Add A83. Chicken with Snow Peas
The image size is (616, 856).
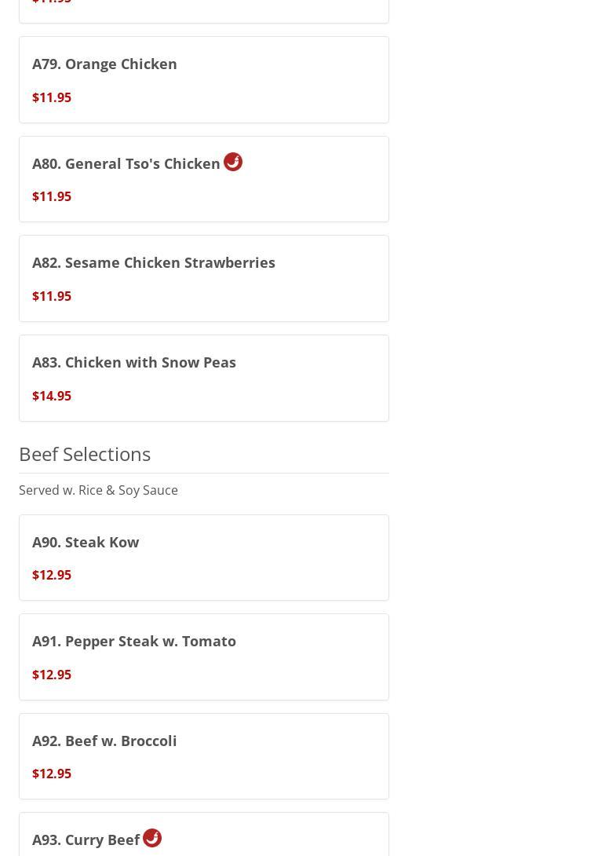pyautogui.click(x=134, y=362)
